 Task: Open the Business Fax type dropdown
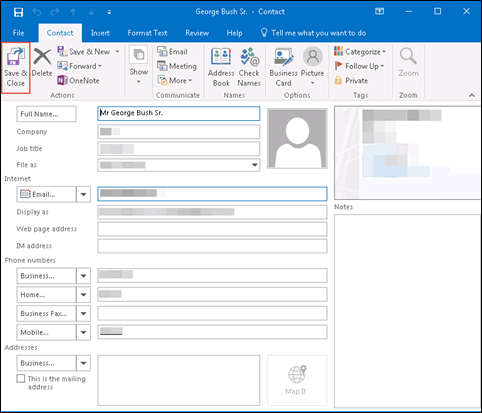click(83, 313)
